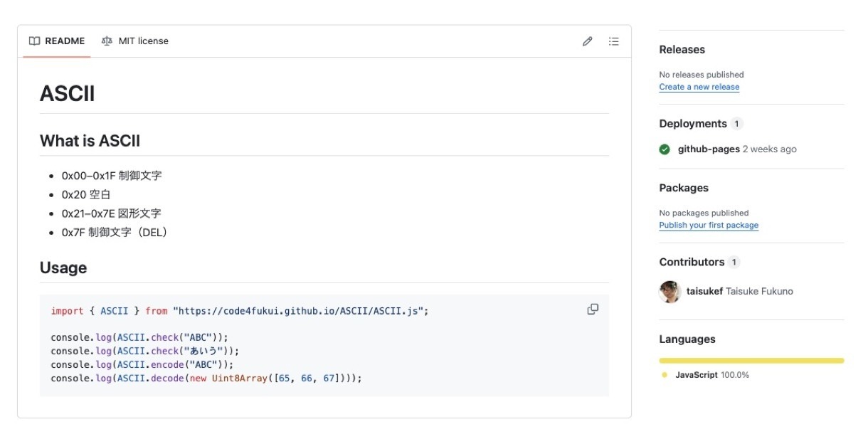Screen dimensions: 868x434
Task: Click the Create a new release link
Action: coord(699,87)
